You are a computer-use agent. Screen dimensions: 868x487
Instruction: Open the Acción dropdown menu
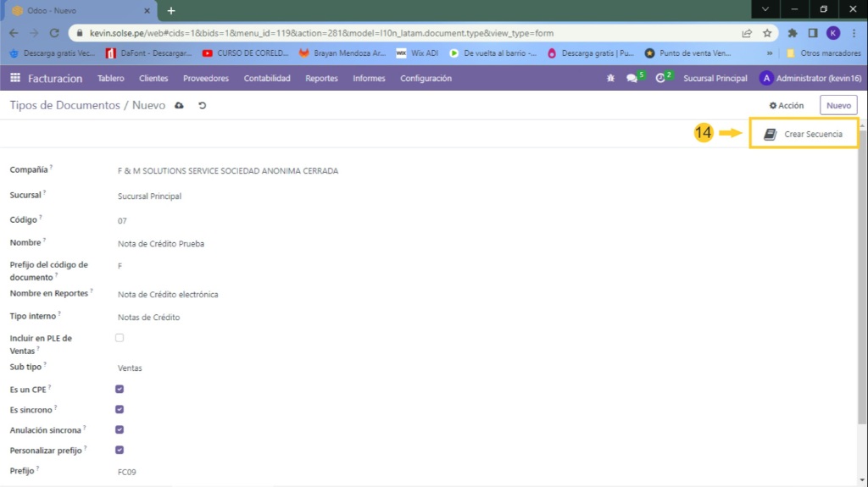point(787,106)
